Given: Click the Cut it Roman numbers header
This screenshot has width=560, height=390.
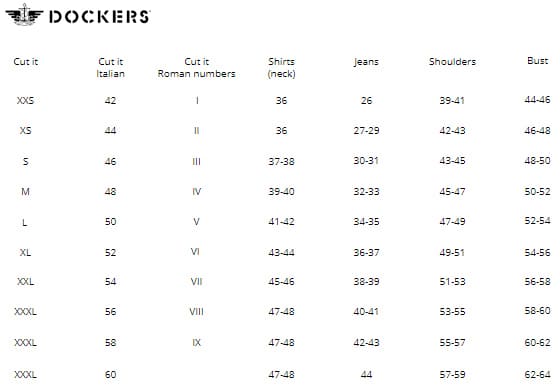Looking at the screenshot, I should coord(196,68).
